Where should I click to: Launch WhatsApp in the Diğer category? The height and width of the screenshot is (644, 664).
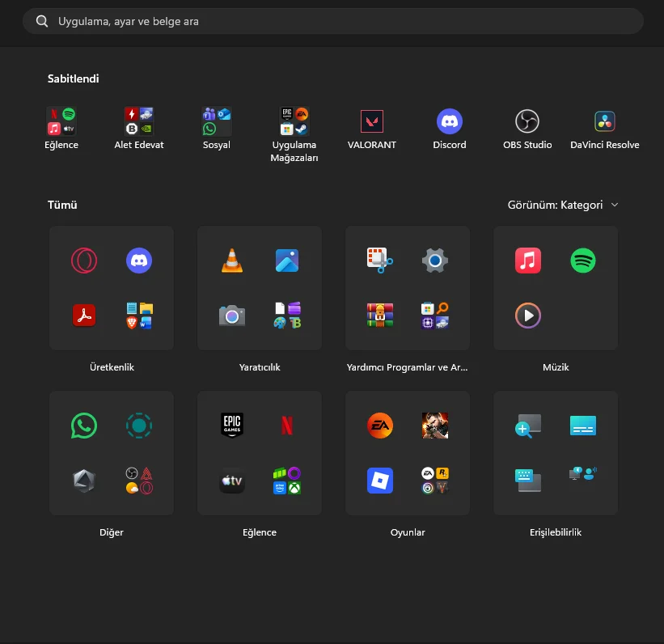point(84,426)
